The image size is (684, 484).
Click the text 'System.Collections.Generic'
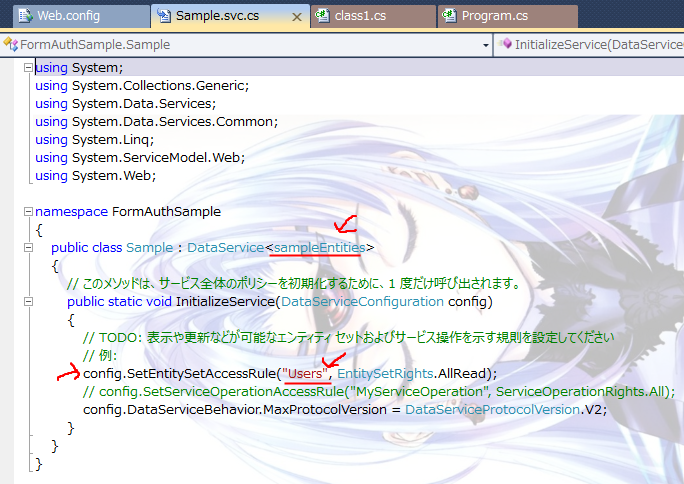160,85
